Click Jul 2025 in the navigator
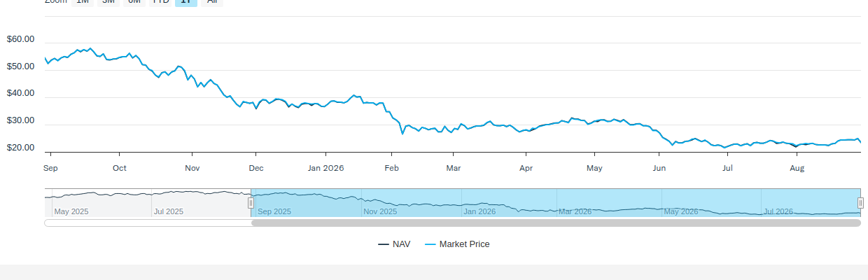Screen dimensions: 868x280 [x=169, y=211]
